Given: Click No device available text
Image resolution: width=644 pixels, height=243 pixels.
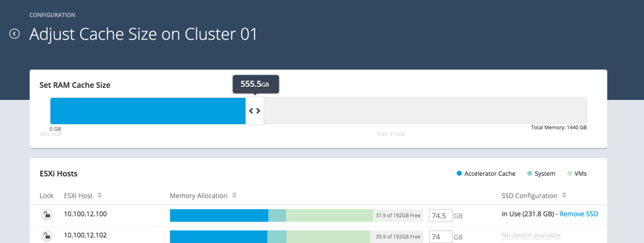Looking at the screenshot, I should click(x=531, y=235).
